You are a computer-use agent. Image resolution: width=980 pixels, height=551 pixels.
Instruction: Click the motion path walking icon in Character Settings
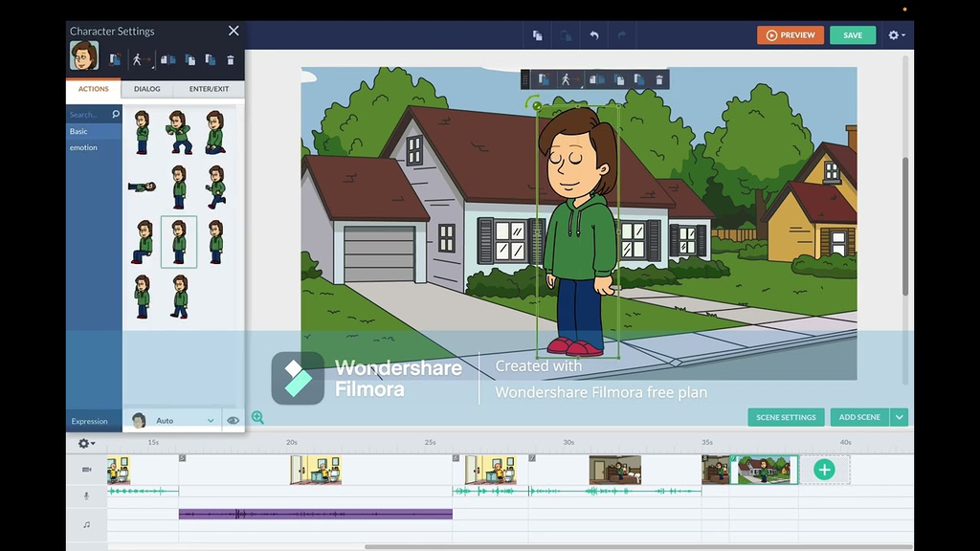click(140, 59)
